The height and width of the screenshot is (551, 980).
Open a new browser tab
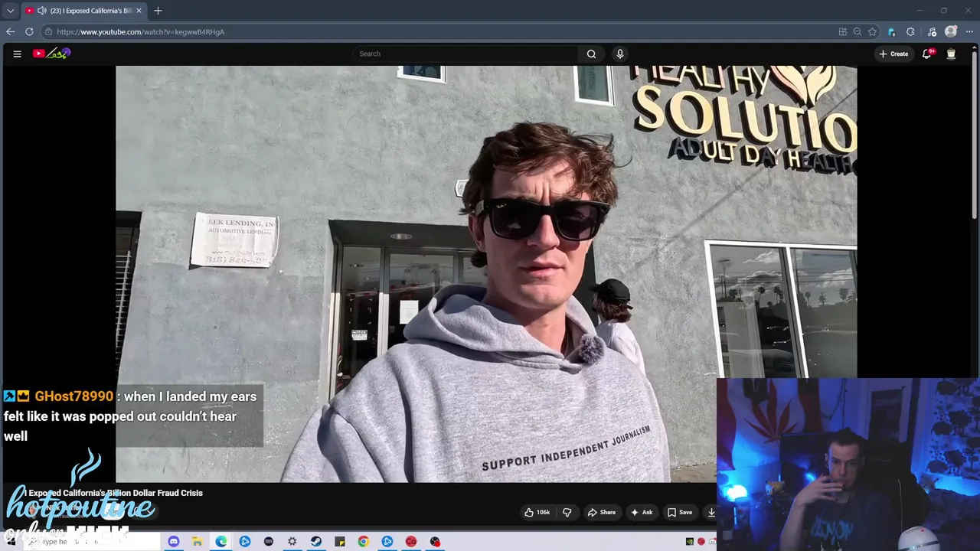(x=158, y=11)
